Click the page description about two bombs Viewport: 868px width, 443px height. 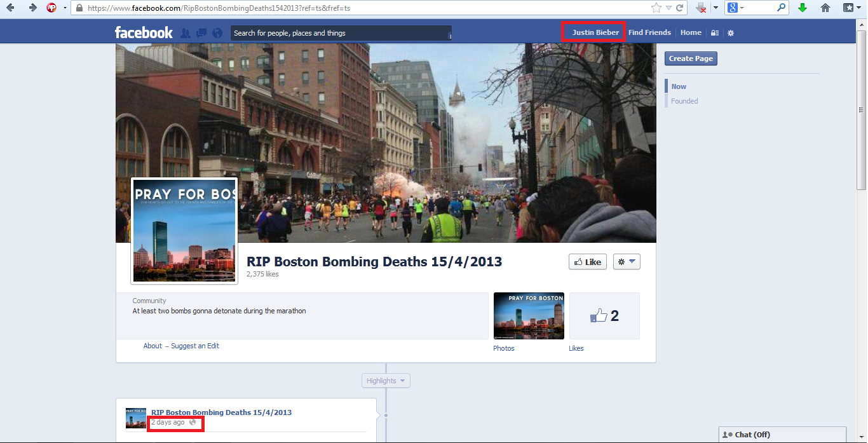tap(219, 311)
